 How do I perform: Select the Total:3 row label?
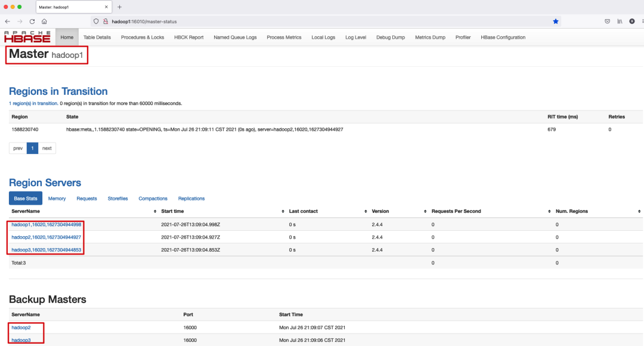pyautogui.click(x=18, y=263)
